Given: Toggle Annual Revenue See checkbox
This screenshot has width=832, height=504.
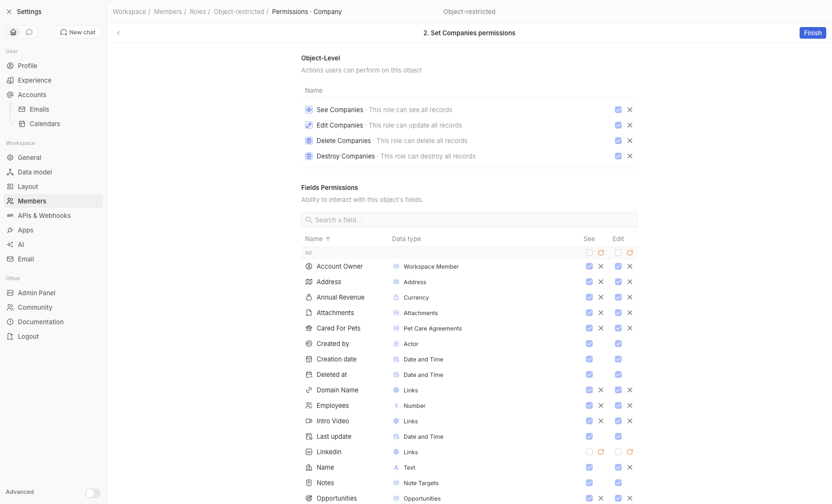Looking at the screenshot, I should [x=589, y=297].
